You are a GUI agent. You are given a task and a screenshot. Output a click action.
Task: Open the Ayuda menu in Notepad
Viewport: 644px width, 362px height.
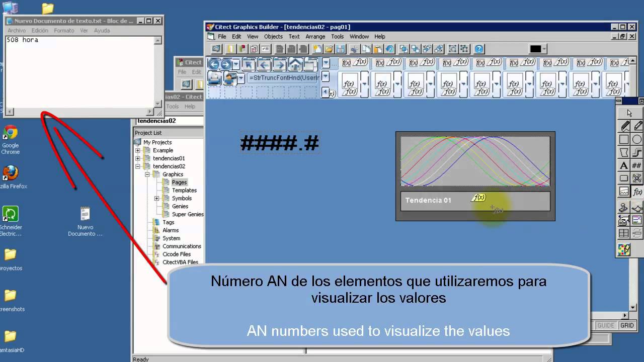[x=102, y=31]
